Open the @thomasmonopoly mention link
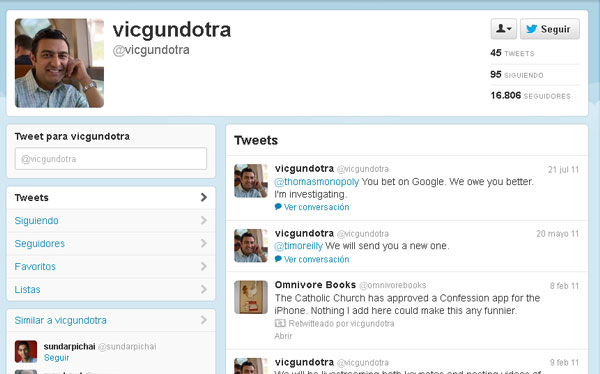 pos(316,181)
